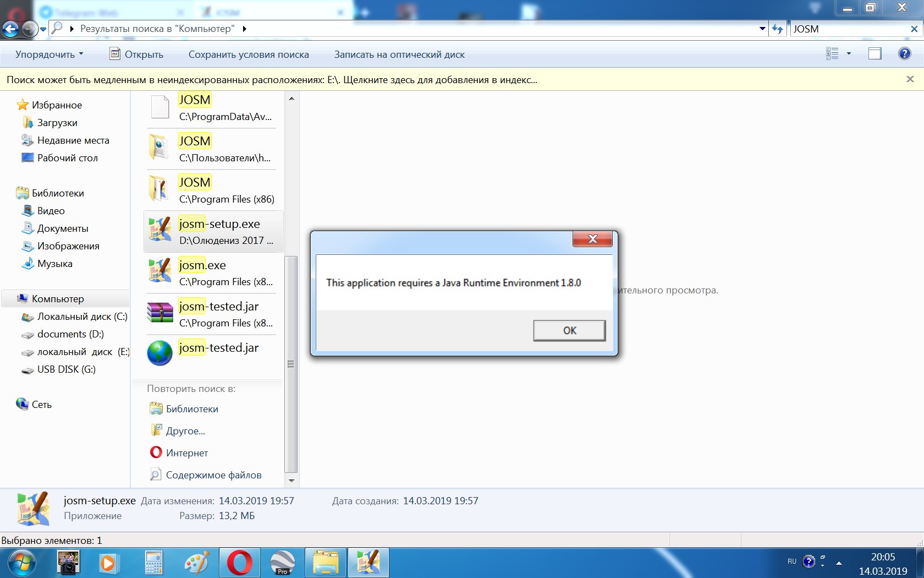
Task: Open Локальный диск (C:)
Action: pos(74,316)
